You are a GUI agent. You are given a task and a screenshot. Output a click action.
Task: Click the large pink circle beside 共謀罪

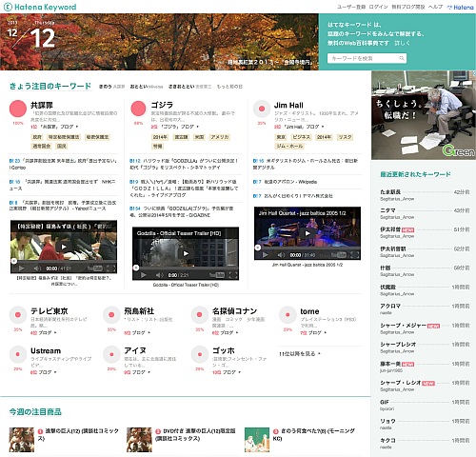(18, 109)
